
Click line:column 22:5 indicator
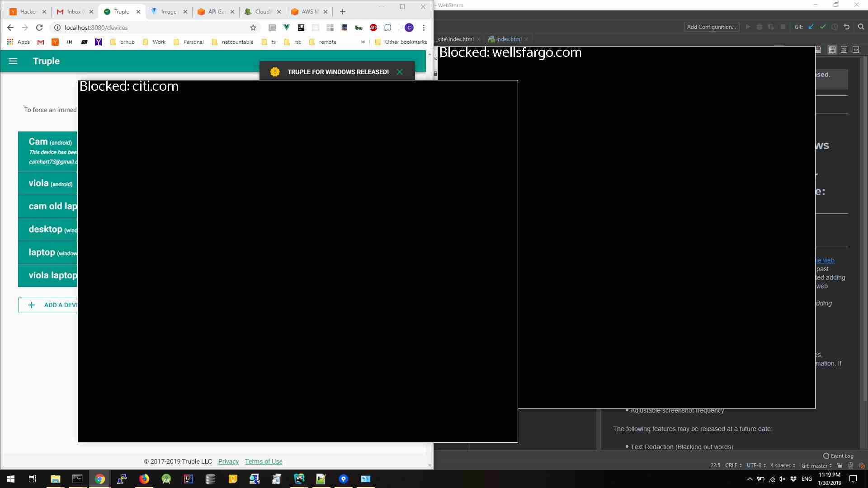[715, 465]
